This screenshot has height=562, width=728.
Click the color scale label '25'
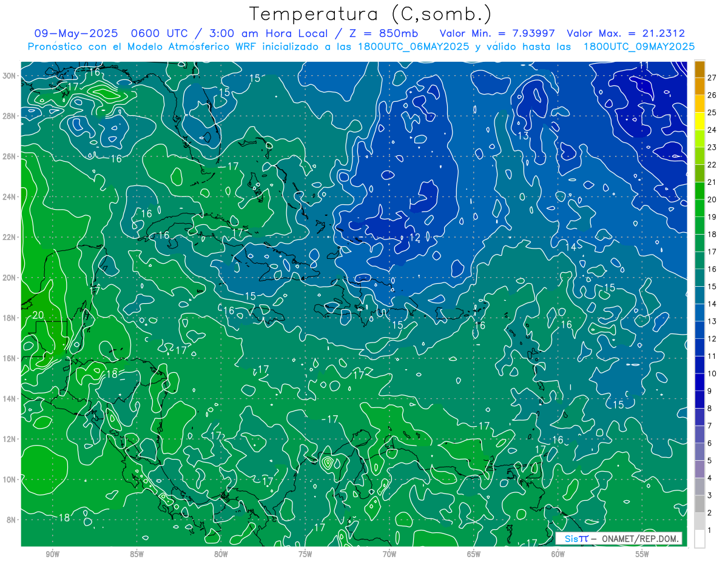(712, 112)
